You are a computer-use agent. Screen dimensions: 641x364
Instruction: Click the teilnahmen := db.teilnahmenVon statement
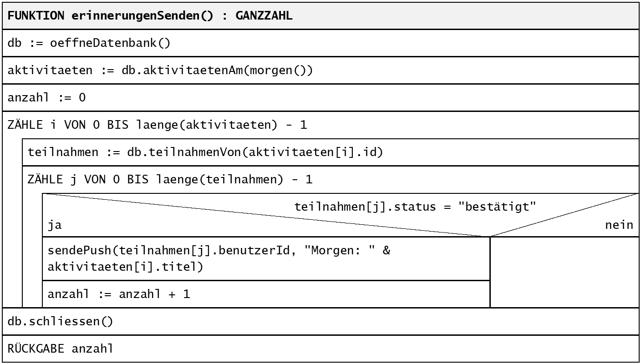(x=331, y=152)
